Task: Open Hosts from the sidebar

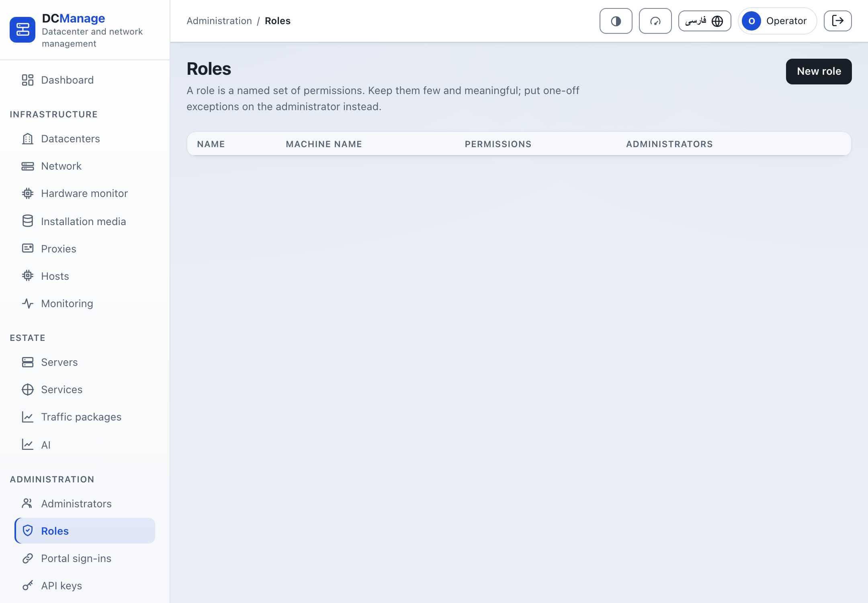Action: coord(84,276)
